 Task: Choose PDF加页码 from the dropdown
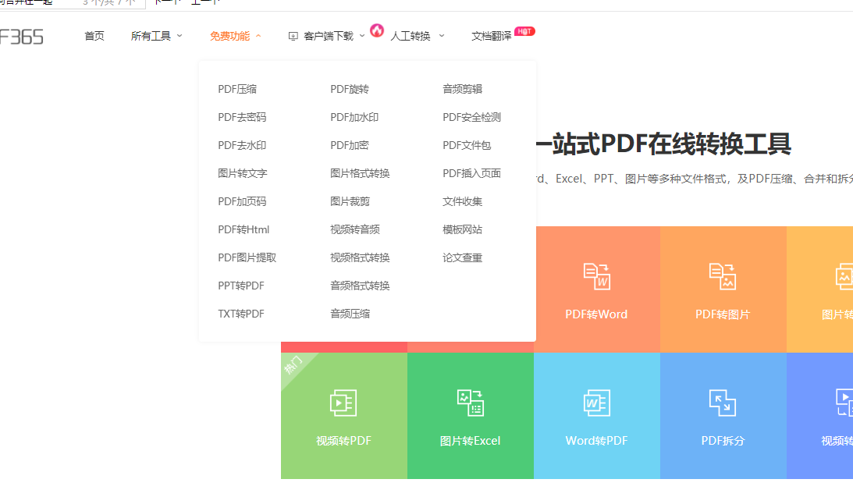click(242, 202)
